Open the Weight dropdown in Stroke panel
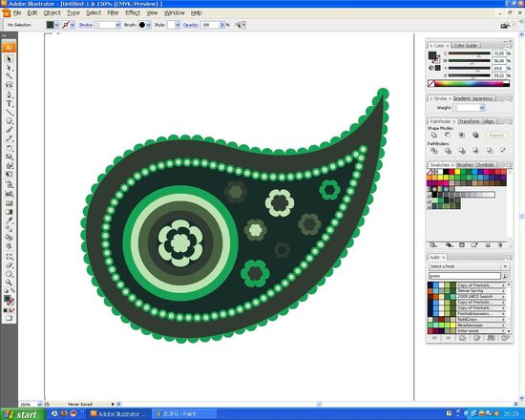 [482, 108]
